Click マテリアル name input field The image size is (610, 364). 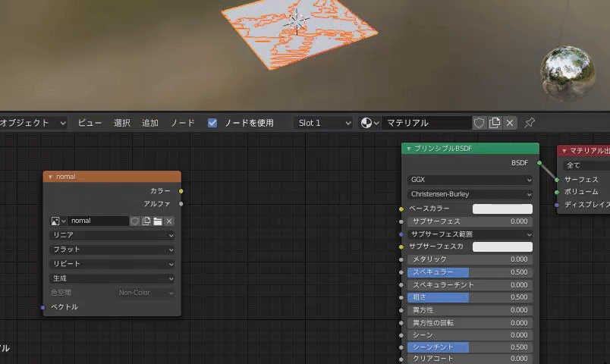tap(426, 124)
